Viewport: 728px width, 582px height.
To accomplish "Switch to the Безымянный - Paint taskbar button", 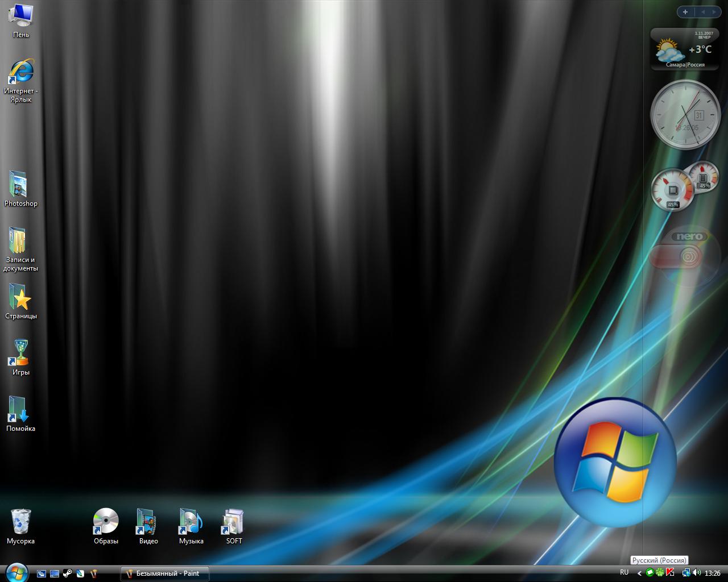I will click(x=165, y=573).
